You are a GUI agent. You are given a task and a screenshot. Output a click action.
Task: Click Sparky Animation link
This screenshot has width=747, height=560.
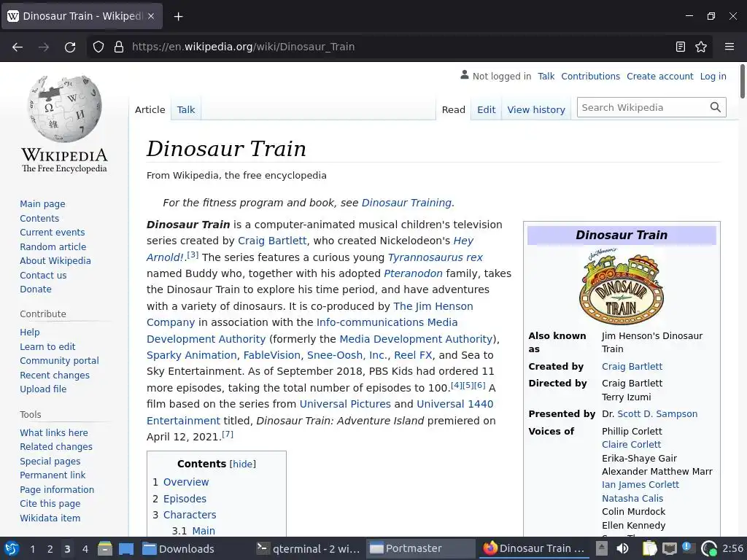192,355
